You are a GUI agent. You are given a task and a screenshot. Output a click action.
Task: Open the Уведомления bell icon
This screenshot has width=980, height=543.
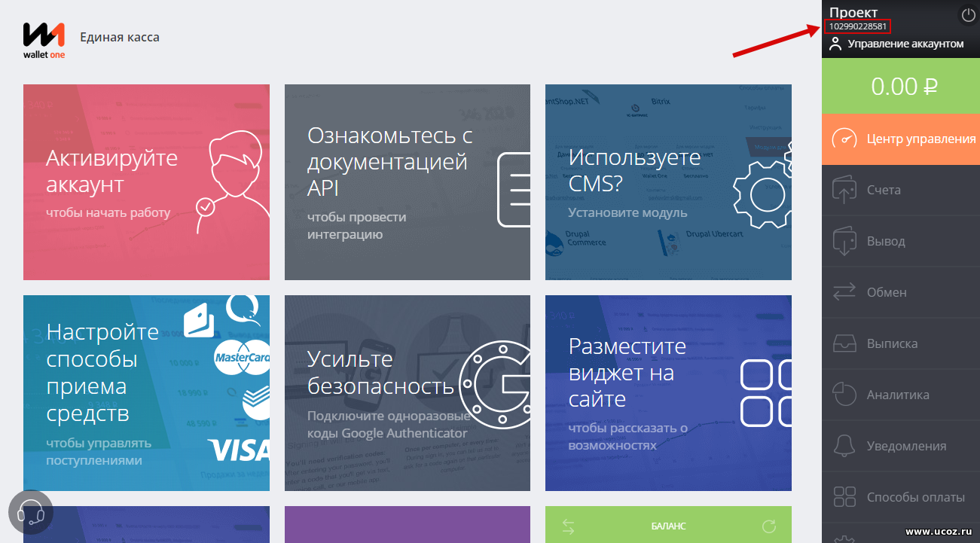tap(844, 445)
